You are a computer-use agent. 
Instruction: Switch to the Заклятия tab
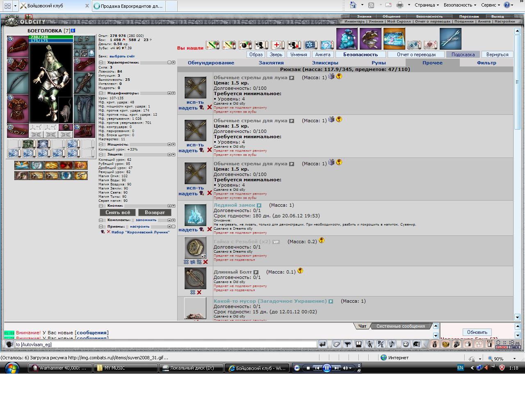[x=271, y=63]
